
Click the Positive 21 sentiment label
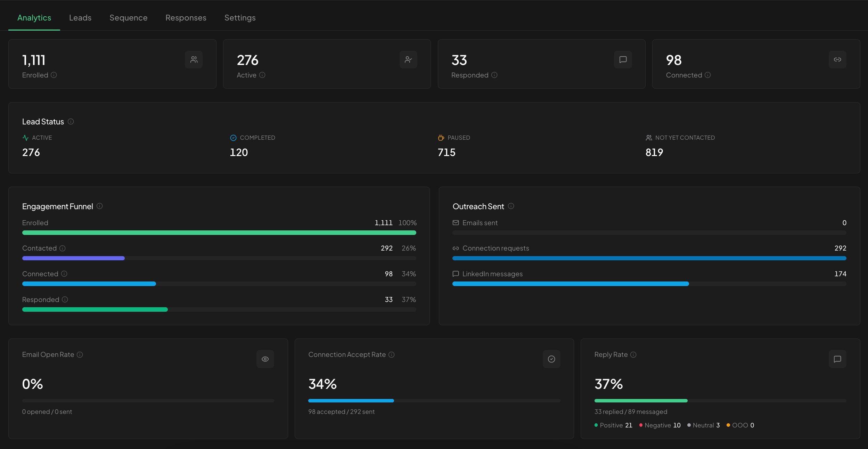click(x=613, y=425)
